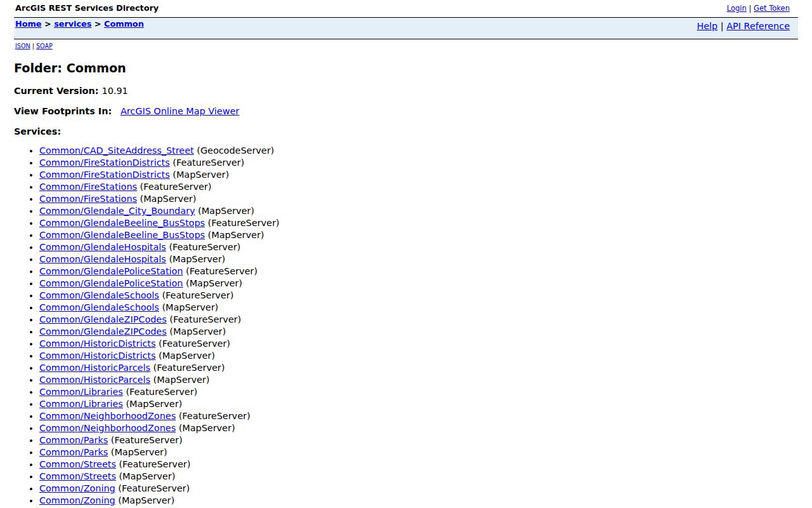This screenshot has height=508, width=812.
Task: Click the Parks FeatureServer link
Action: (74, 440)
